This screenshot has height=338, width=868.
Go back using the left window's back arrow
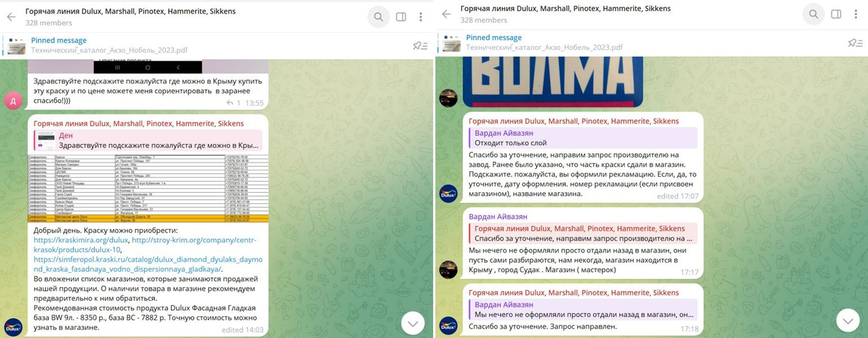(12, 17)
